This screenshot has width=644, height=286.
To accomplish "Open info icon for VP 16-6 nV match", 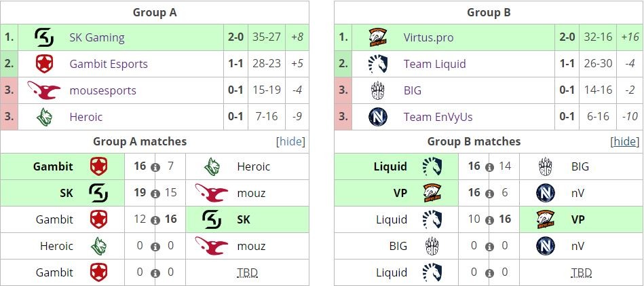I will [x=489, y=194].
